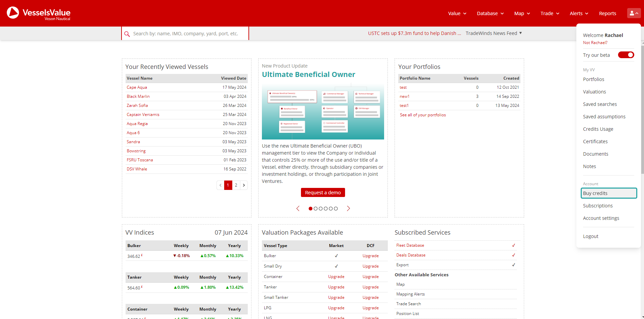This screenshot has height=319, width=644.
Task: Open the DSV Whale vessel link
Action: [137, 169]
